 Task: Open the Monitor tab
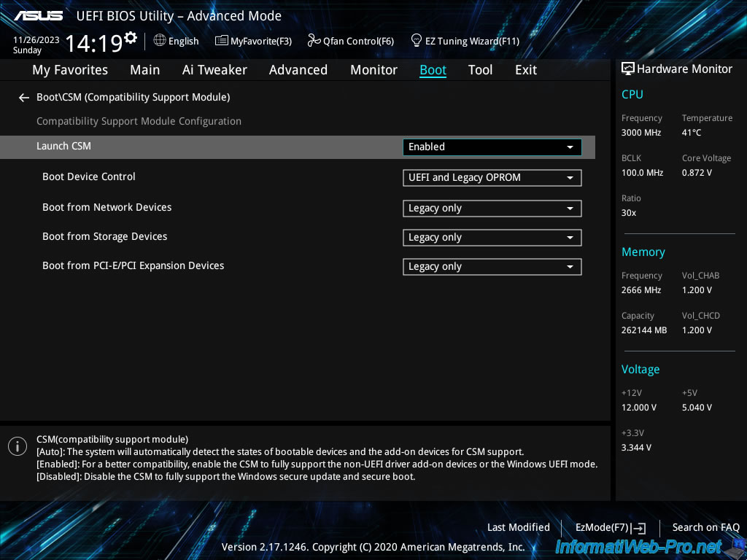pyautogui.click(x=374, y=70)
